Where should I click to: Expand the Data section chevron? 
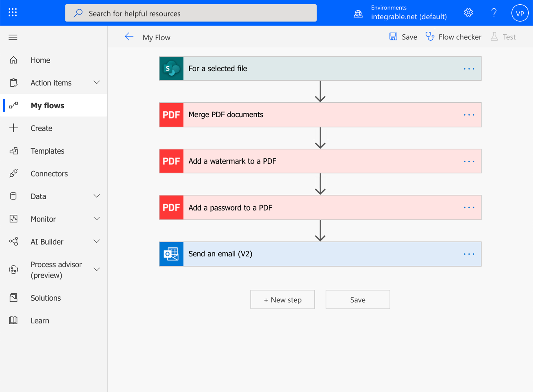click(x=96, y=196)
